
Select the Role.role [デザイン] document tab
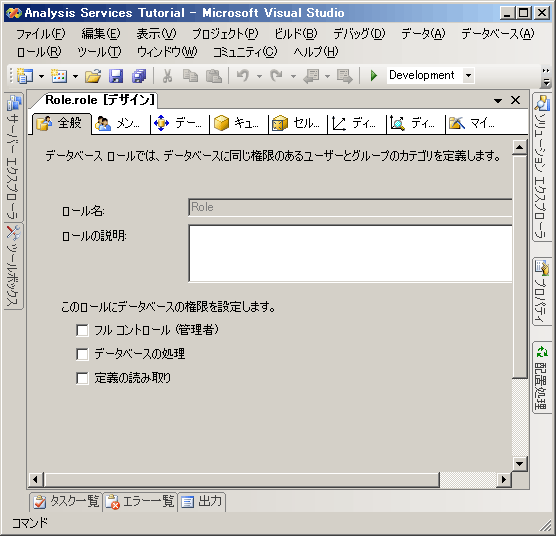click(99, 100)
